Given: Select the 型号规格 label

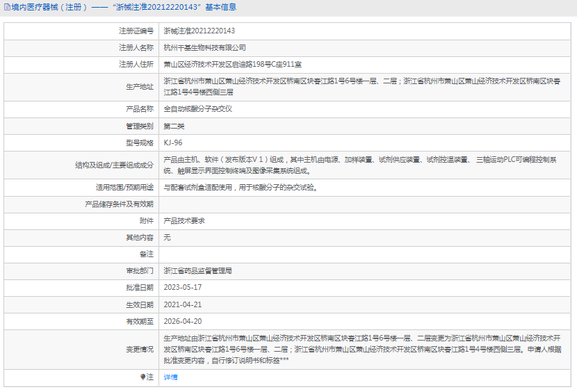Looking at the screenshot, I should pyautogui.click(x=140, y=142).
